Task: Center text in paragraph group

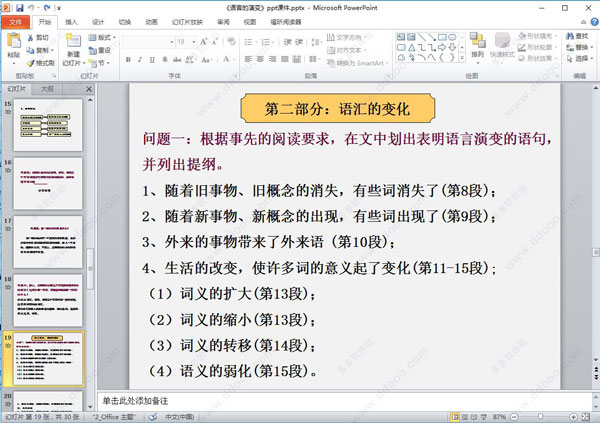Action: click(260, 59)
